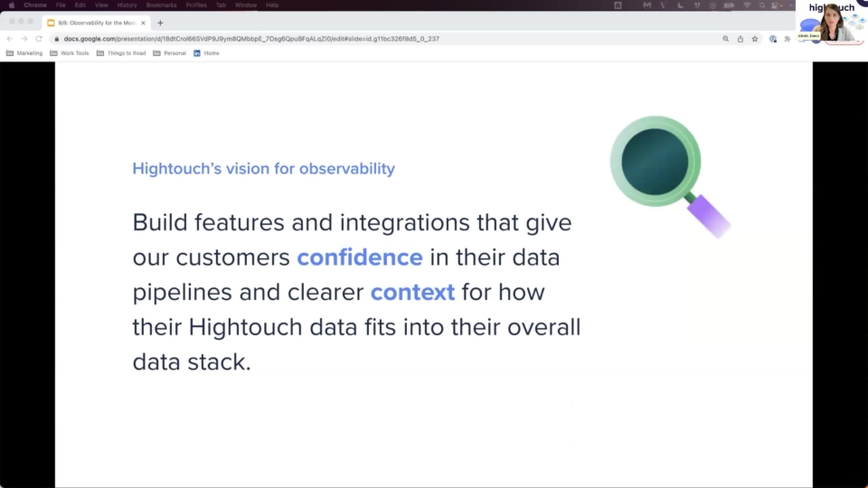The image size is (868, 488).
Task: Open the Things to Read bookmarks folder
Action: 121,53
